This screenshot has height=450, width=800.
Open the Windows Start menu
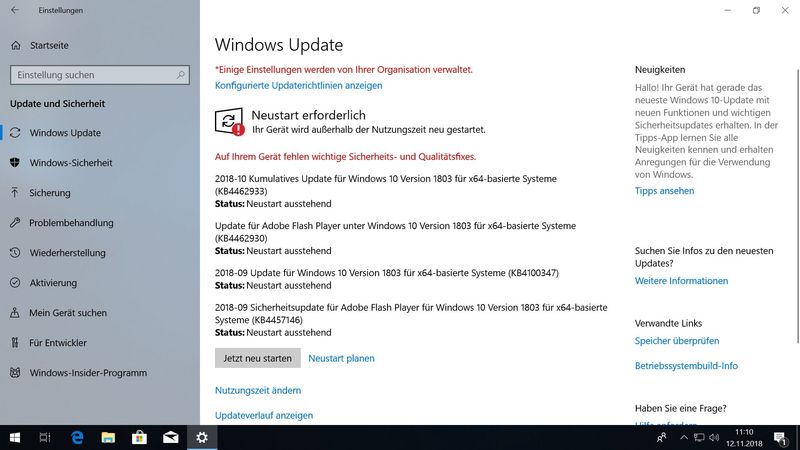(x=15, y=438)
